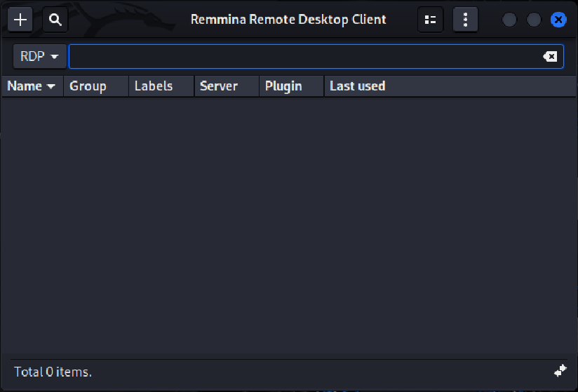Click the arrows icon in the status bar

pos(560,370)
